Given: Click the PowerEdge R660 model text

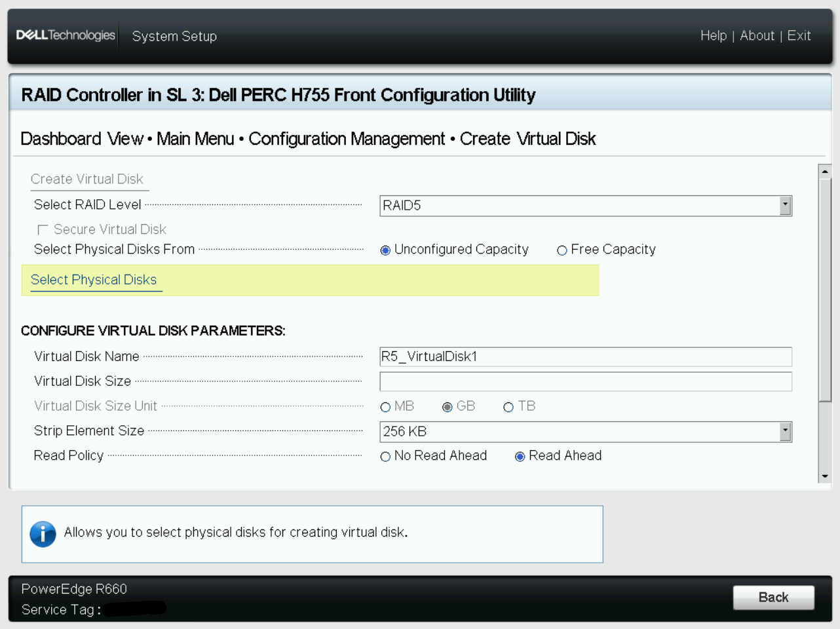Looking at the screenshot, I should (x=74, y=589).
